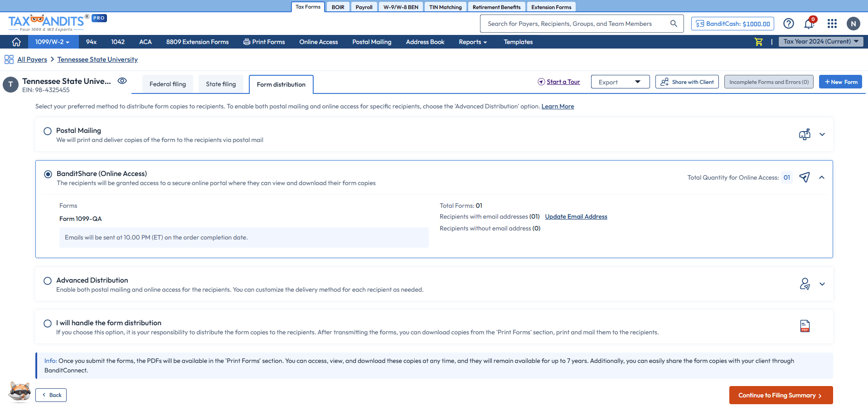The image size is (868, 411).
Task: Open the 94x menu
Action: point(91,42)
